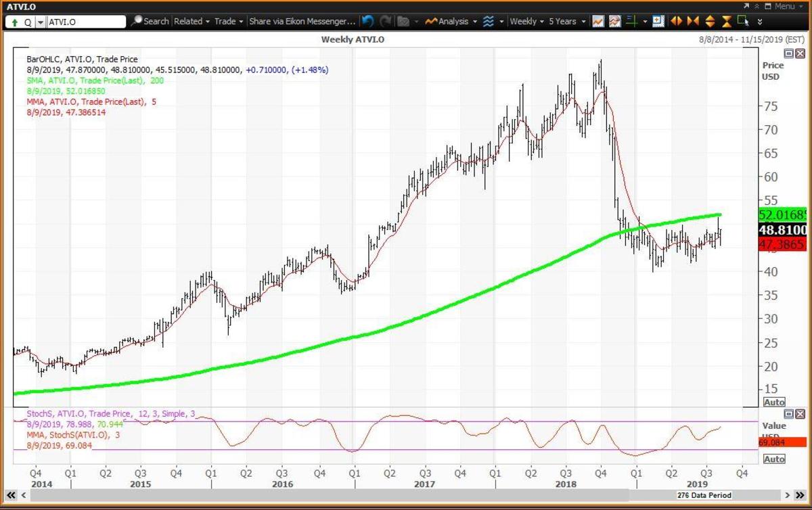Click the horizontal expand arrows icon
This screenshot has height=510, width=812.
pos(676,22)
